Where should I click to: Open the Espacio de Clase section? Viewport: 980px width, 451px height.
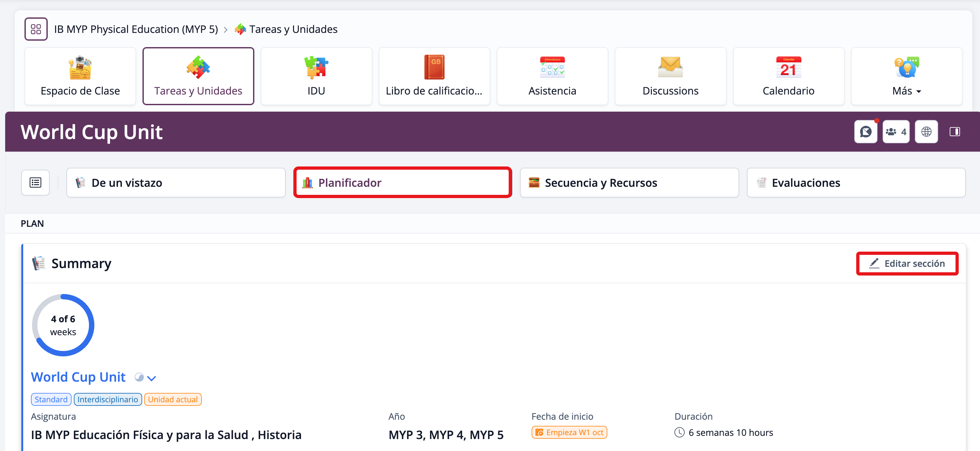pos(80,76)
